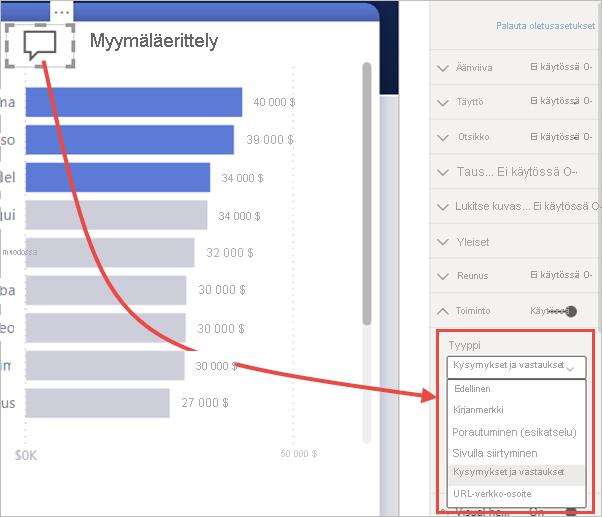Select Sivulla siirtyminen option
The height and width of the screenshot is (517, 602).
[516, 453]
